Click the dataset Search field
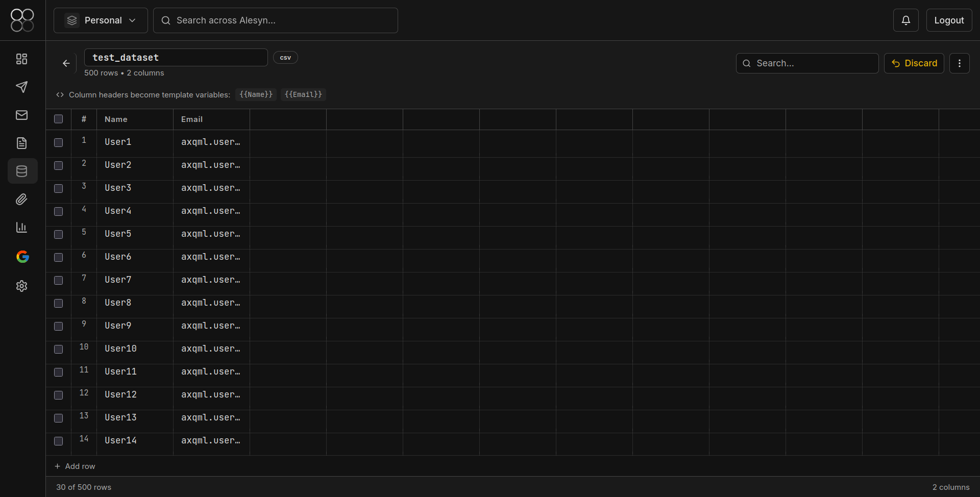This screenshot has width=980, height=497. (x=807, y=63)
